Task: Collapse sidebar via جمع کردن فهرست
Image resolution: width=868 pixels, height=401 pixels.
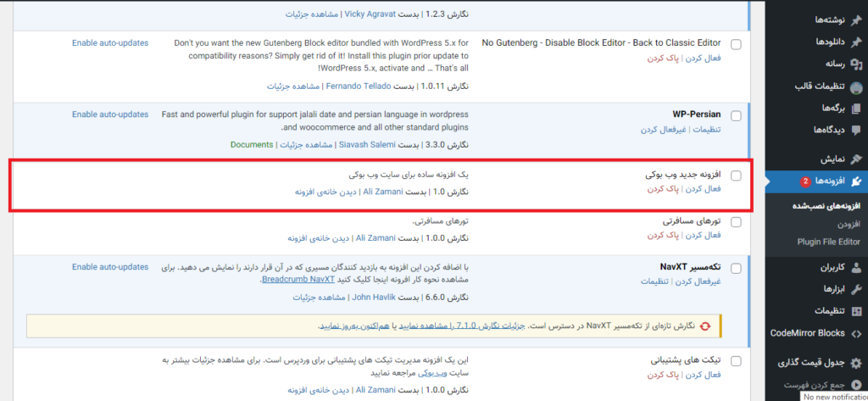Action: (x=816, y=385)
